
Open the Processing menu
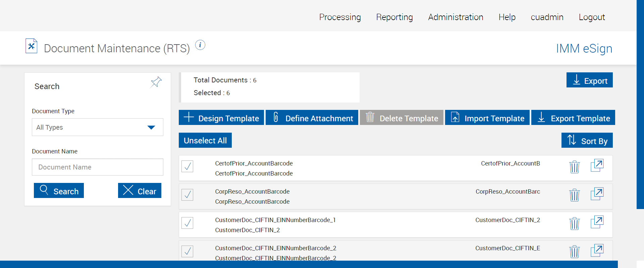coord(340,17)
